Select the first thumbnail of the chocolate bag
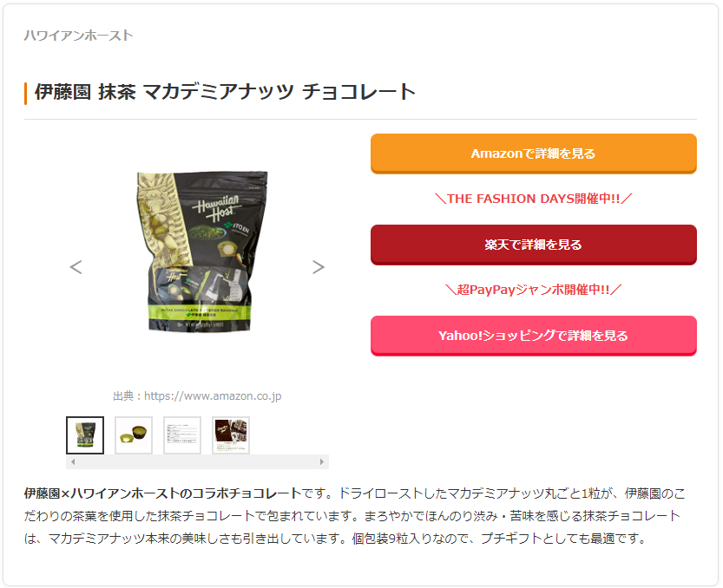This screenshot has height=588, width=723. (85, 435)
